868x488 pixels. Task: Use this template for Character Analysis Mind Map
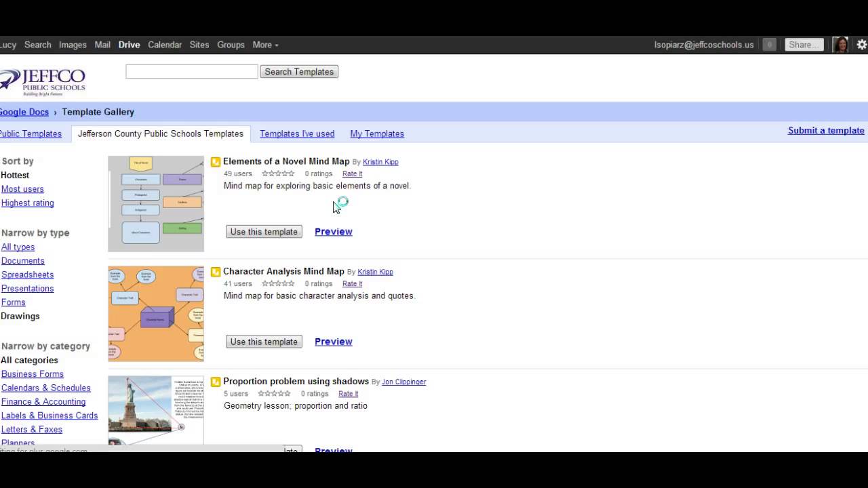(264, 342)
